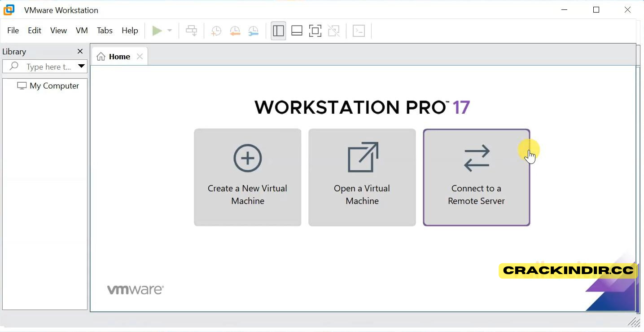Open the File menu

click(13, 31)
